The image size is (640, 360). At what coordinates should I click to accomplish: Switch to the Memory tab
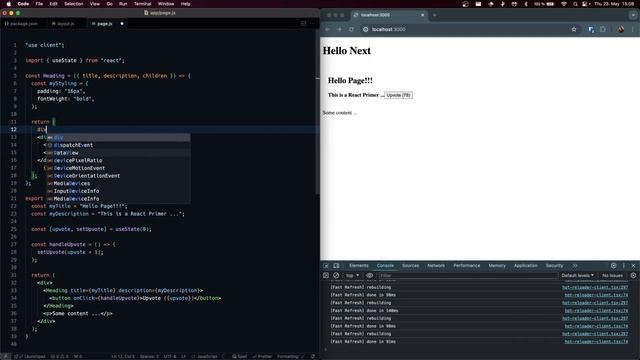click(x=497, y=266)
